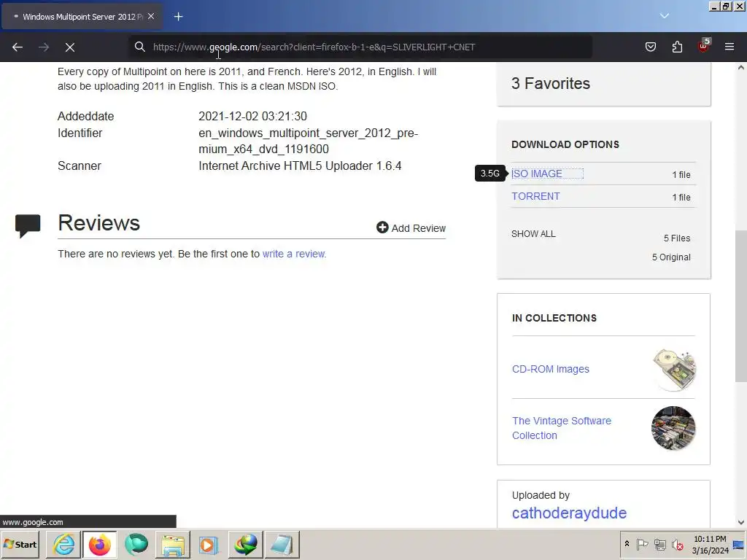Image resolution: width=747 pixels, height=560 pixels.
Task: Open uploader cathoderaydude profile
Action: point(569,513)
